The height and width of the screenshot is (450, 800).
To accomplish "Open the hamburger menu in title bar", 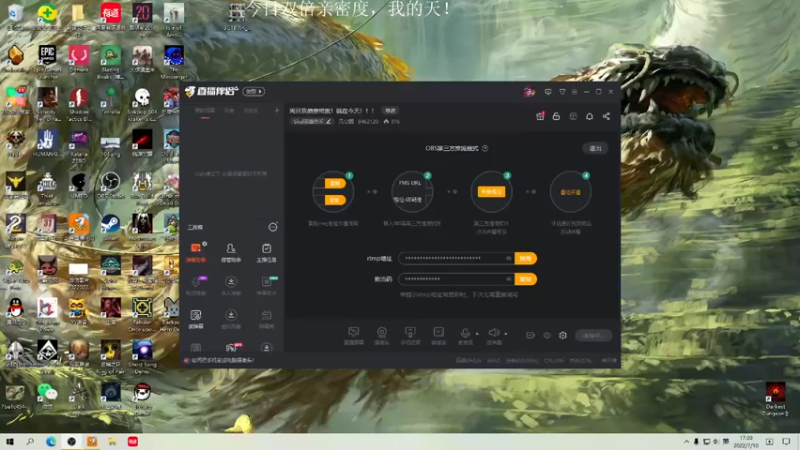I will click(574, 92).
